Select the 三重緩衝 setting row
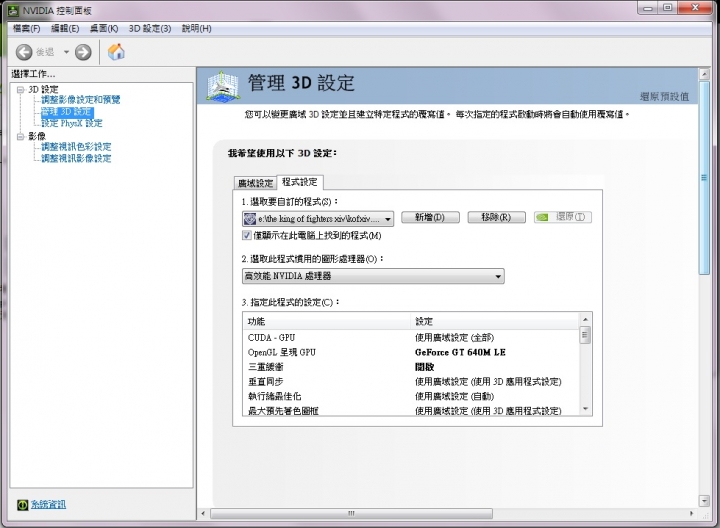 [411, 367]
